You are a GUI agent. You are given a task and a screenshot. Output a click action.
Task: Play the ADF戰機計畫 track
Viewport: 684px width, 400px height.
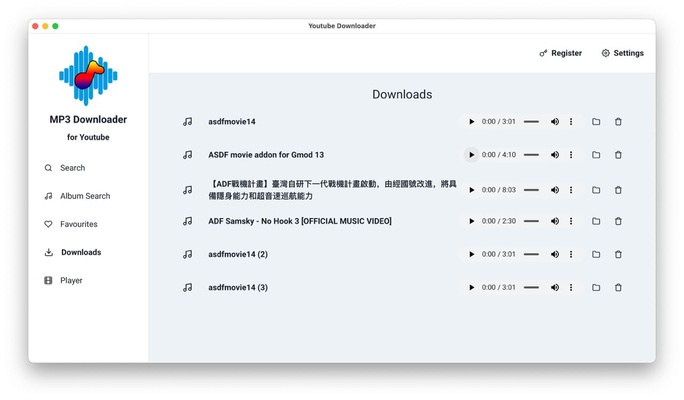click(x=471, y=190)
